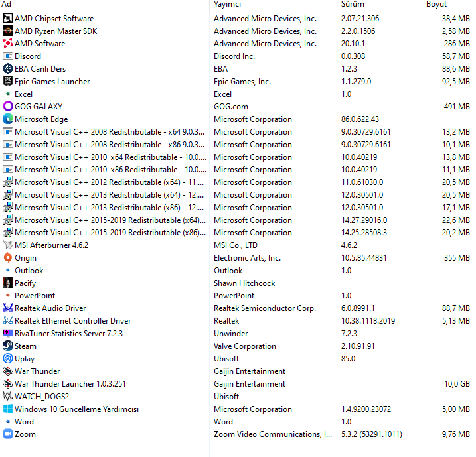Click size 286 MB of AMD Software
476x457 pixels.
tap(457, 44)
